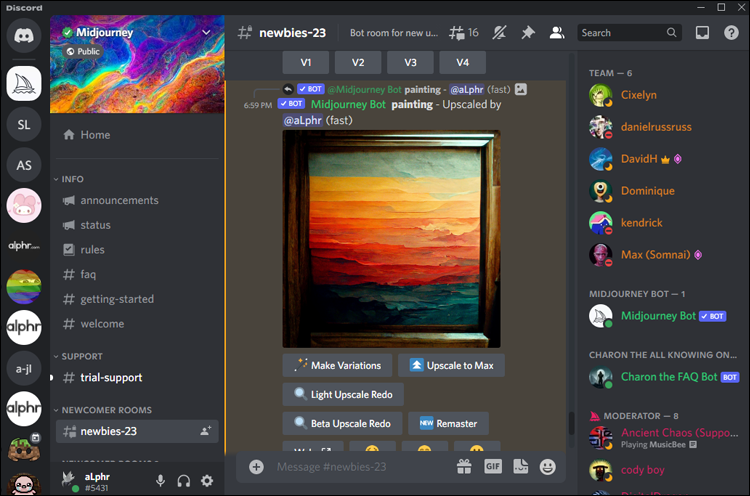The height and width of the screenshot is (496, 750).
Task: Click the V2 variation button
Action: (358, 63)
